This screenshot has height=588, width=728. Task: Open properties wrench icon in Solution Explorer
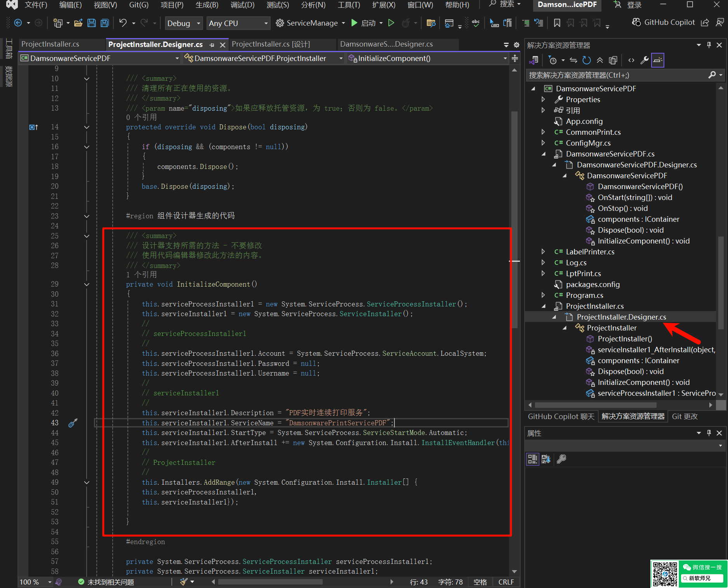pos(644,60)
